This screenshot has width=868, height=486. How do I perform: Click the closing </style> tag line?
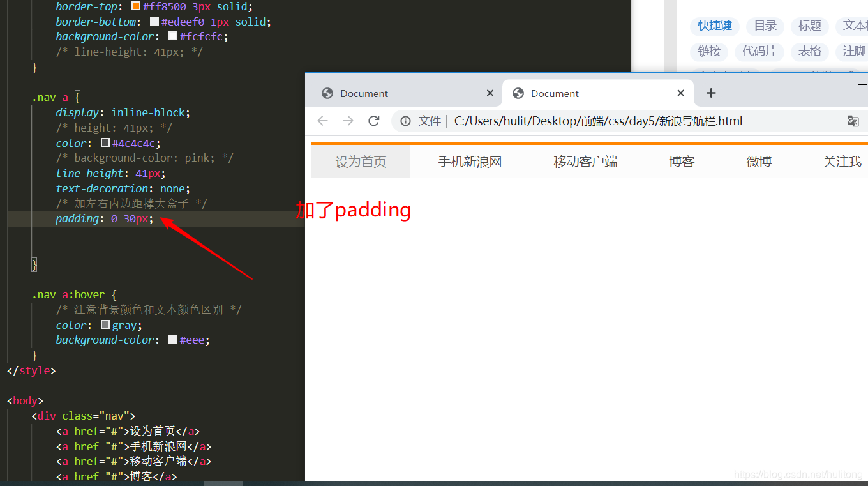point(31,370)
